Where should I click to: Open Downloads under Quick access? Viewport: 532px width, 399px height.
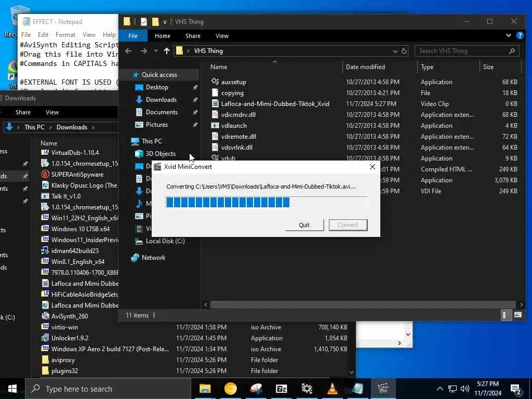(161, 99)
